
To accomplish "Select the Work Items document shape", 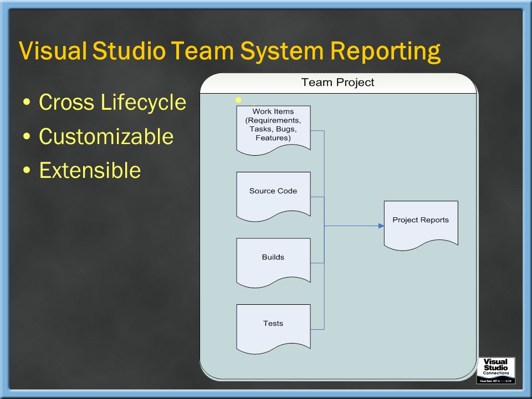I will (273, 130).
